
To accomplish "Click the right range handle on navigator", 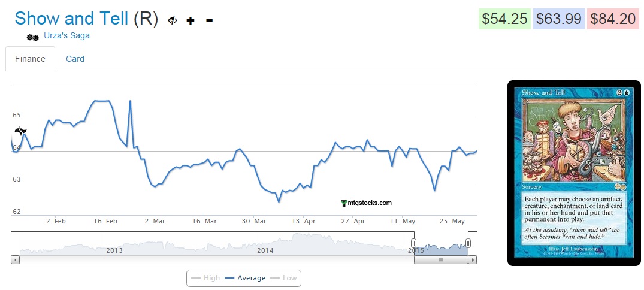I will tap(468, 243).
